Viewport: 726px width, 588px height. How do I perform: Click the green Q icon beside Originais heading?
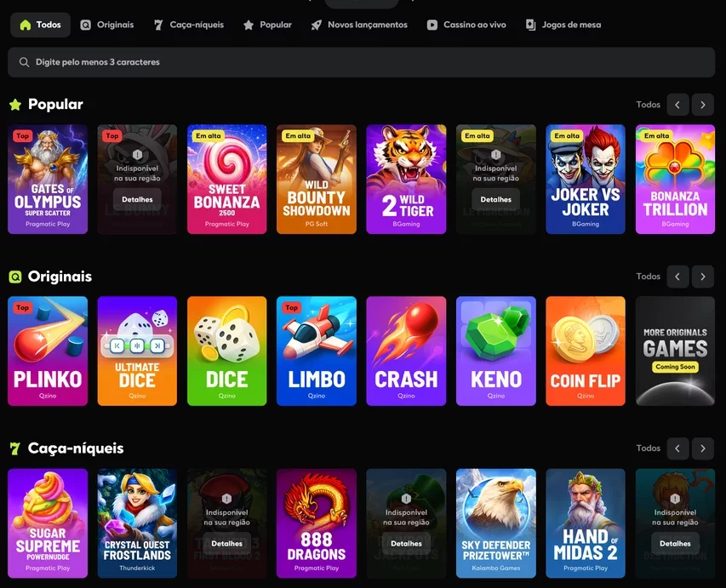(x=15, y=277)
